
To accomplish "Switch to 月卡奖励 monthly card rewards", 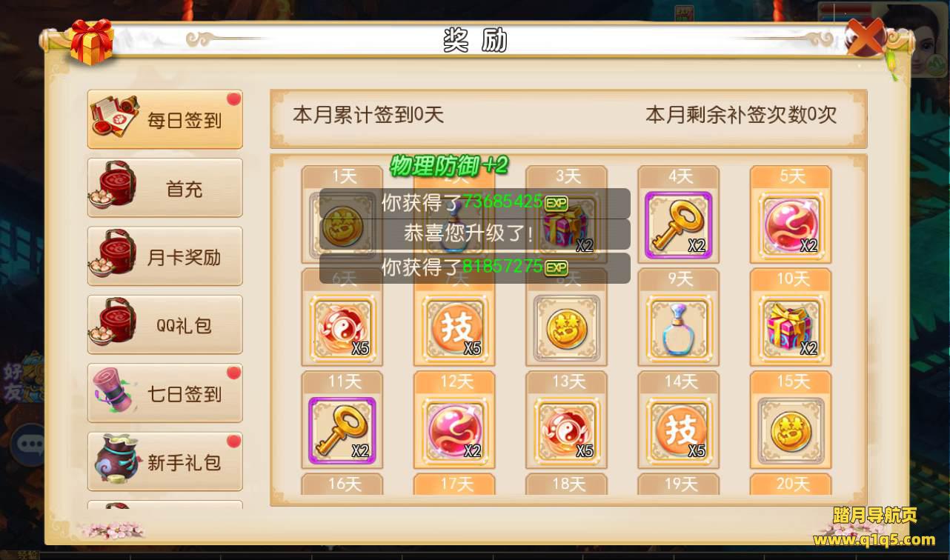I will pyautogui.click(x=165, y=256).
